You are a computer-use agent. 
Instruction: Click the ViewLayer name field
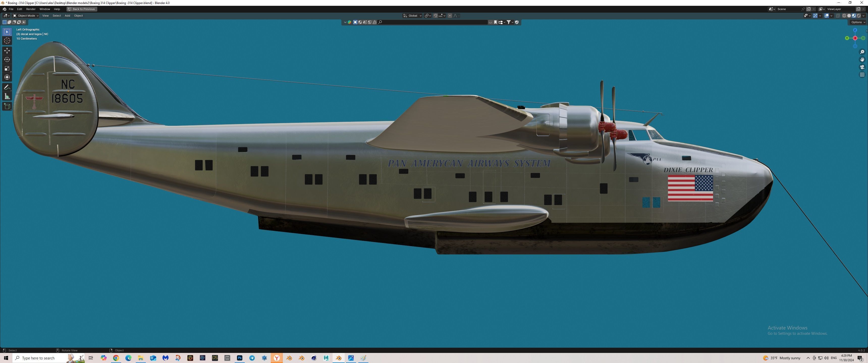click(x=841, y=9)
